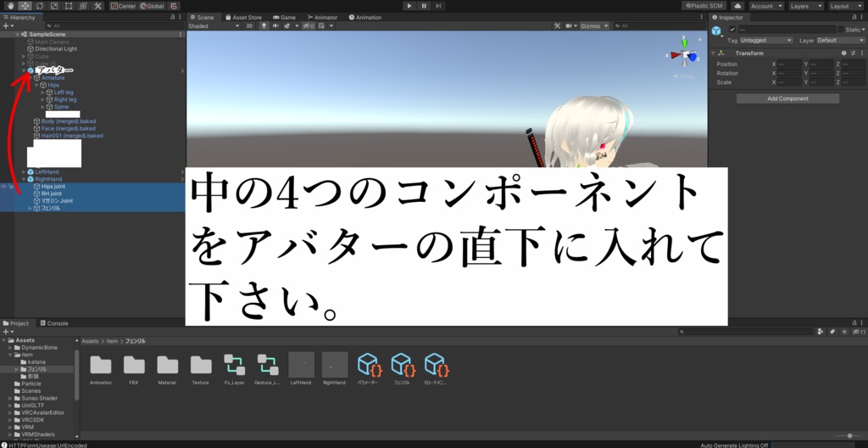
Task: Lock the Hierarchy panel
Action: pyautogui.click(x=173, y=17)
